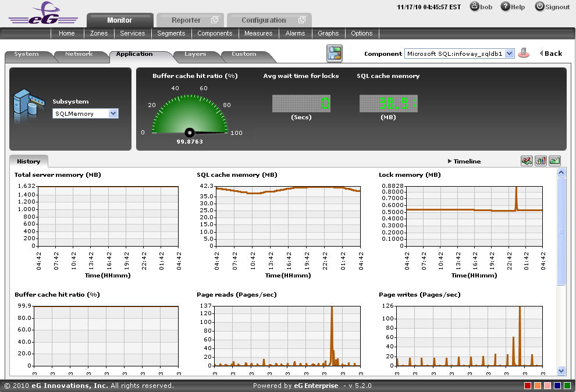Image resolution: width=576 pixels, height=392 pixels.
Task: Click the bob username link
Action: (x=486, y=7)
